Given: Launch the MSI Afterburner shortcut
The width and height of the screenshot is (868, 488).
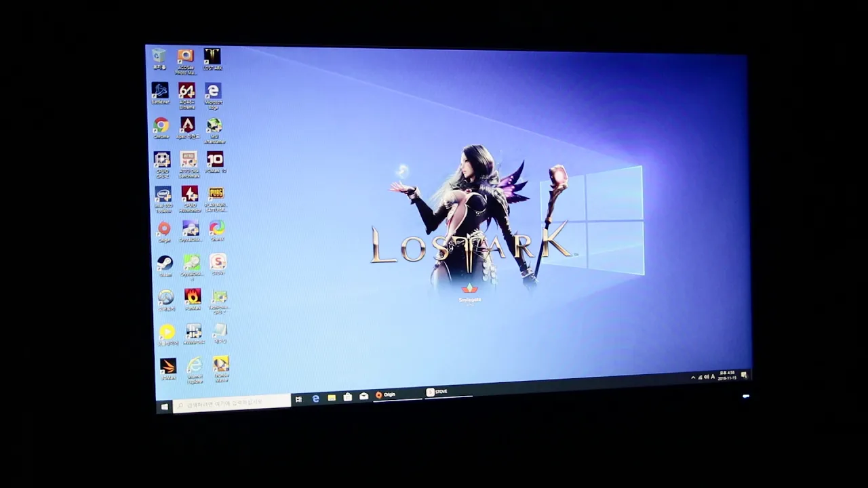Looking at the screenshot, I should coord(214,131).
